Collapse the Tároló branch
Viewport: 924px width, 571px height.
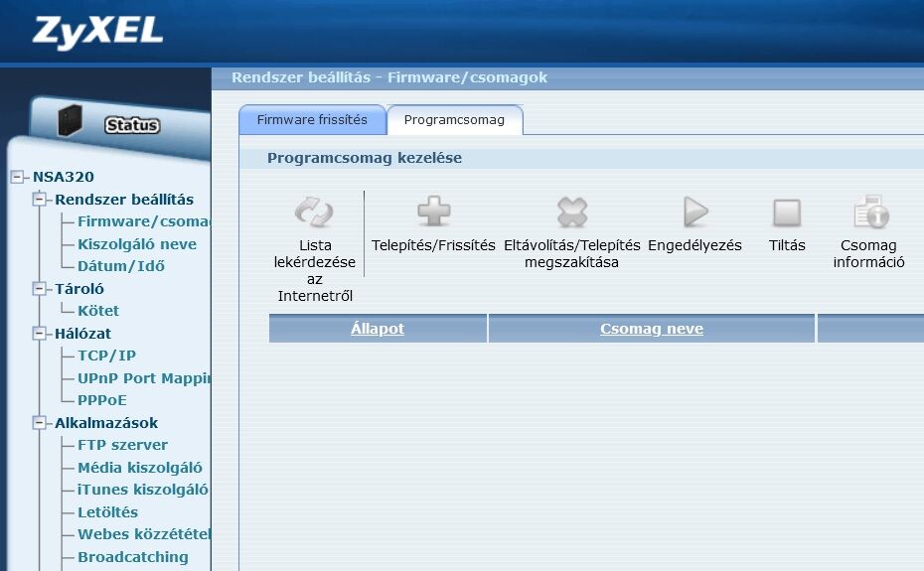(40, 289)
